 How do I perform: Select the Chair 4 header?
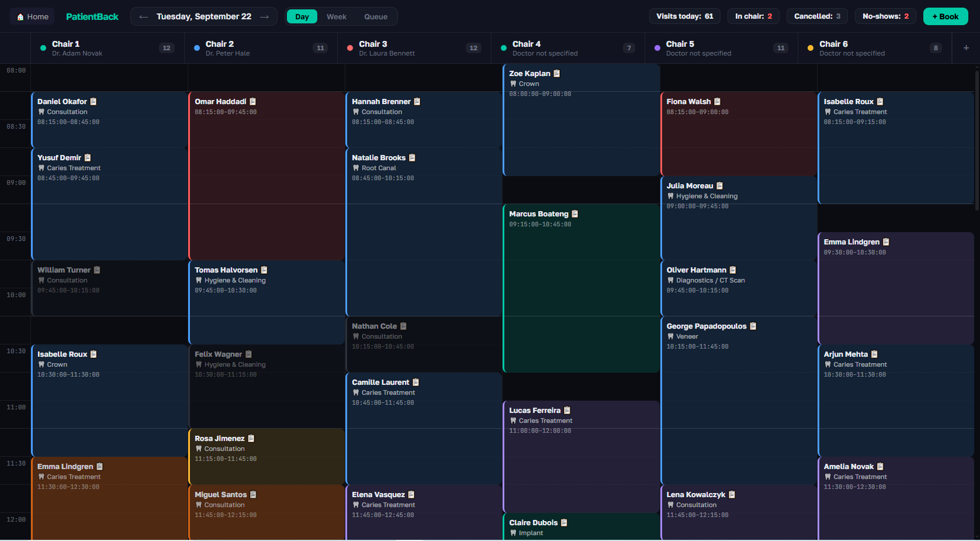(568, 48)
